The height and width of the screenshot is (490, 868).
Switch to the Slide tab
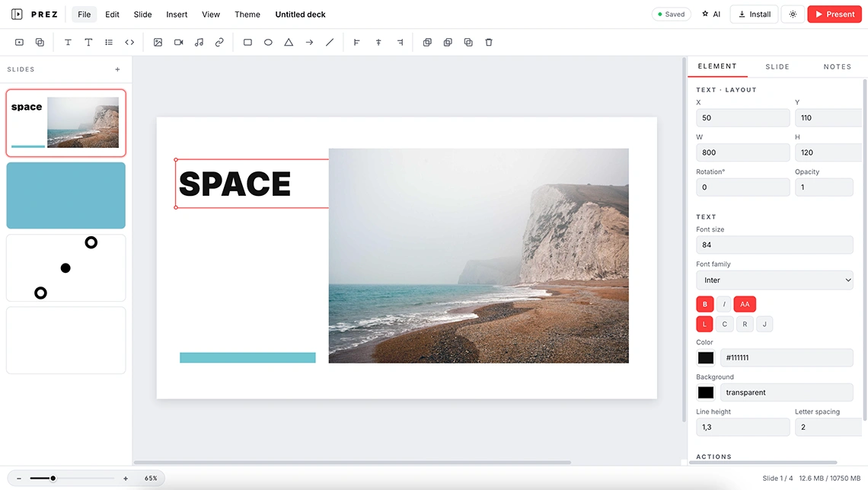pyautogui.click(x=777, y=66)
